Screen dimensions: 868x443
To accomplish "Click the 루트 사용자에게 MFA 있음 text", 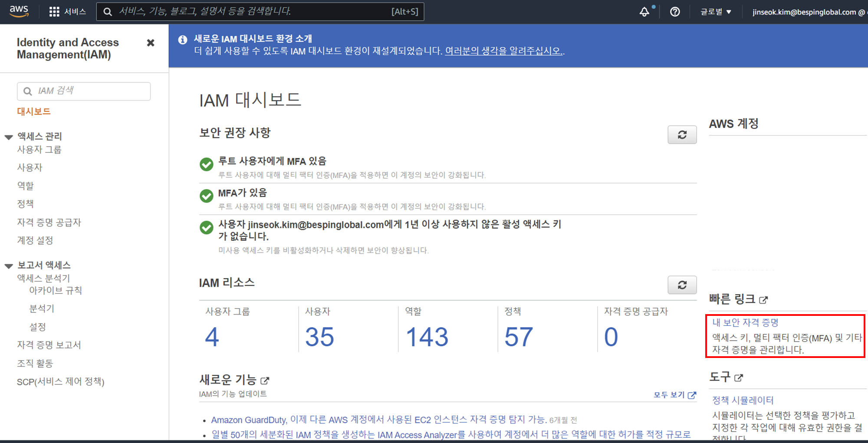I will 272,161.
